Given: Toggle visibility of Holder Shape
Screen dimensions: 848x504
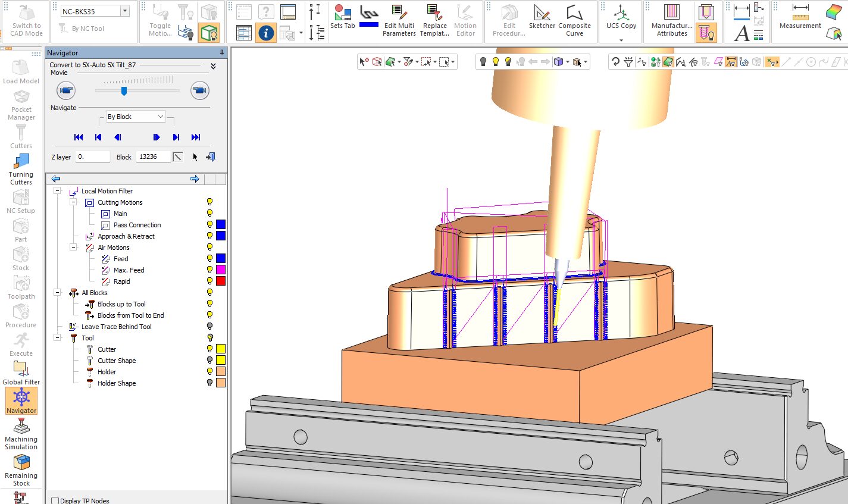Looking at the screenshot, I should (209, 383).
